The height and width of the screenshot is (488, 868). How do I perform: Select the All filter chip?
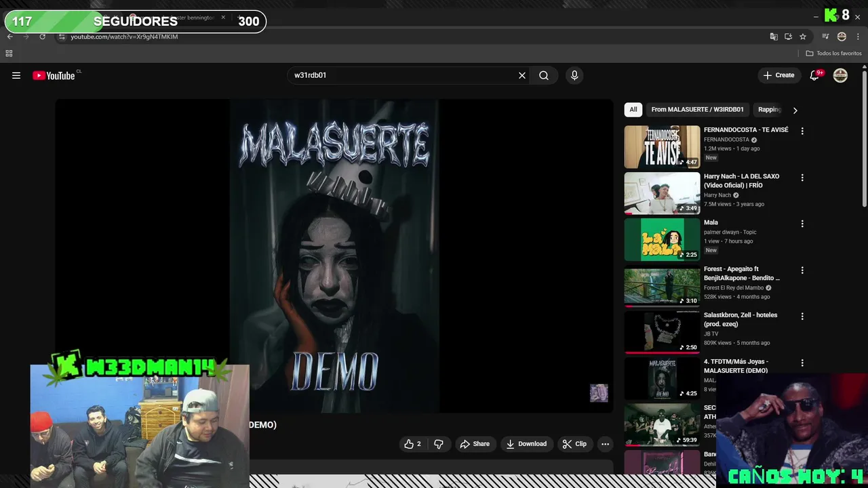click(633, 109)
